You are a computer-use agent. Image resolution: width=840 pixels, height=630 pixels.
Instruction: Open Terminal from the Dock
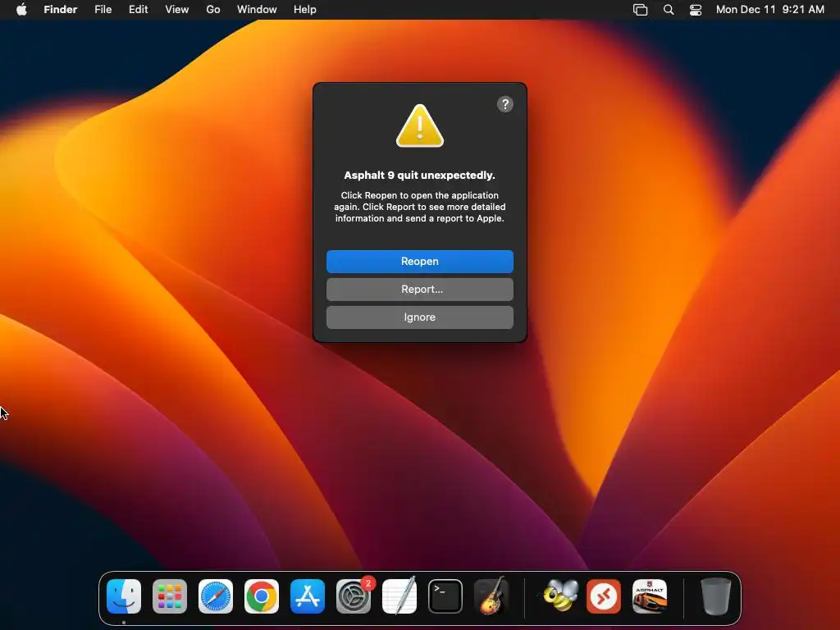pos(445,596)
